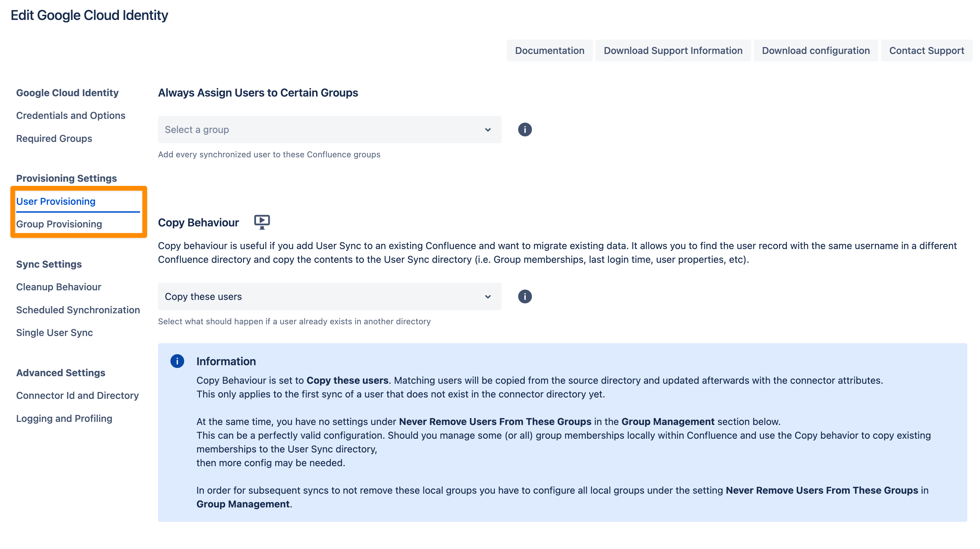Click the Sync Settings heading
Image resolution: width=980 pixels, height=549 pixels.
[x=49, y=264]
